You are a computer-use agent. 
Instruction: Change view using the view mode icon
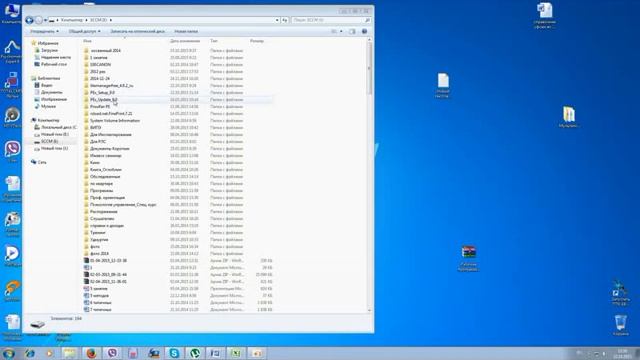point(334,31)
